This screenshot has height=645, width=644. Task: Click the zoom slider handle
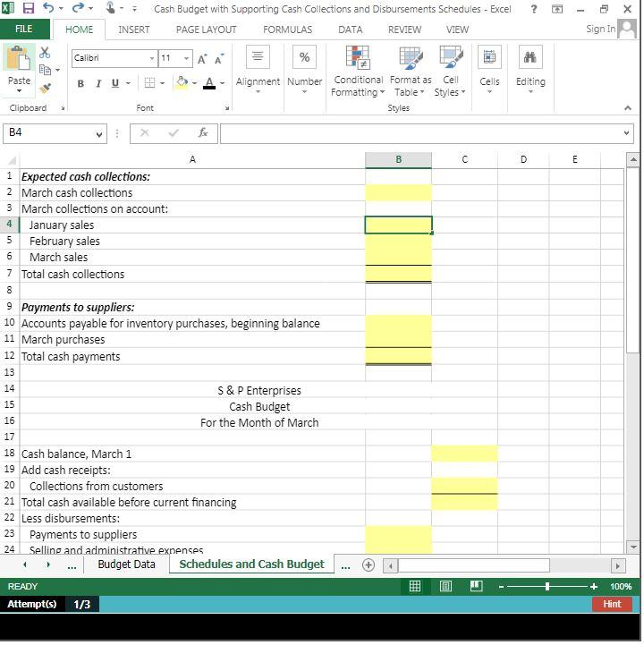tap(547, 586)
